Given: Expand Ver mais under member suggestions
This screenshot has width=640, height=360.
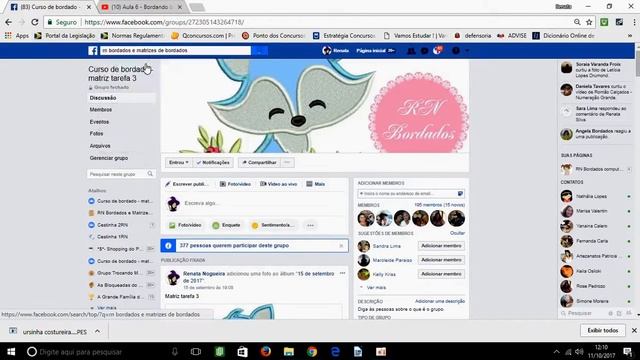Looking at the screenshot, I should (376, 288).
